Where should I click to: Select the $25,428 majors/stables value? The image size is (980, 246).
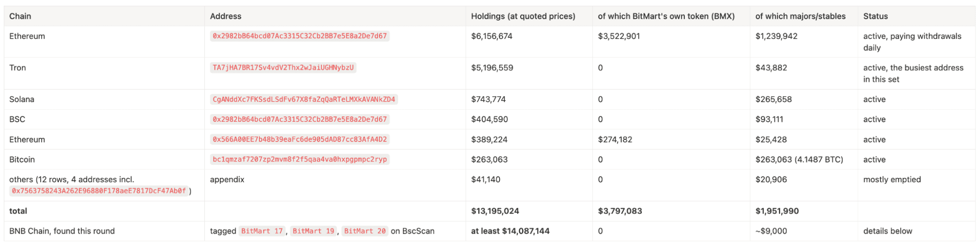point(771,139)
